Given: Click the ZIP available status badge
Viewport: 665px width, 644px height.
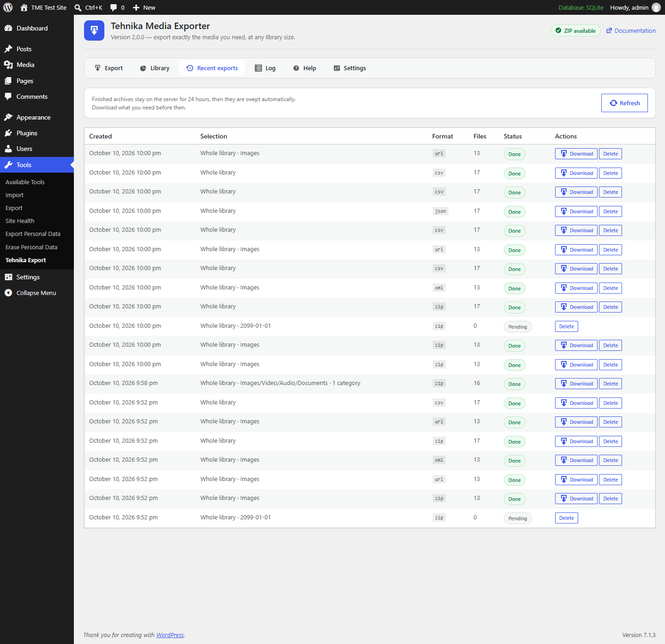Looking at the screenshot, I should 576,30.
